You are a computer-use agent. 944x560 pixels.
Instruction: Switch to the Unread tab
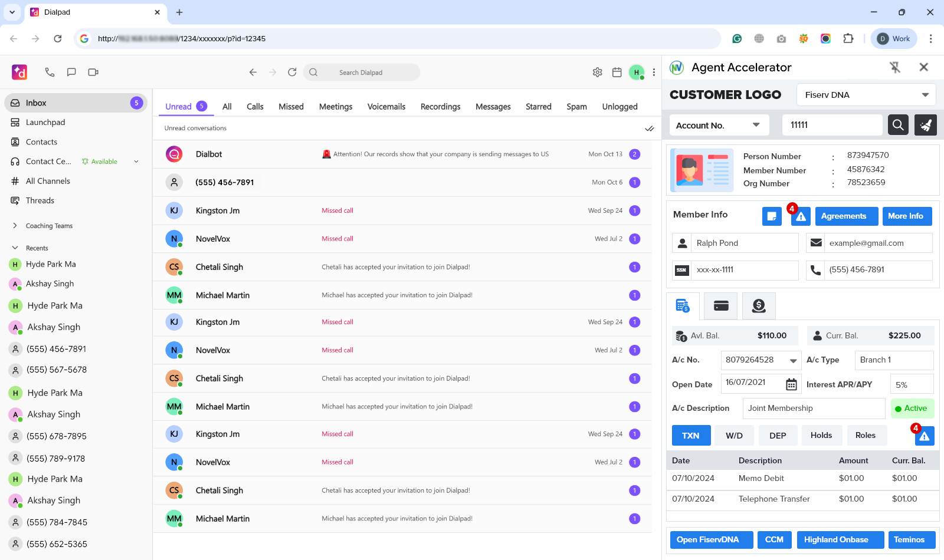(186, 107)
